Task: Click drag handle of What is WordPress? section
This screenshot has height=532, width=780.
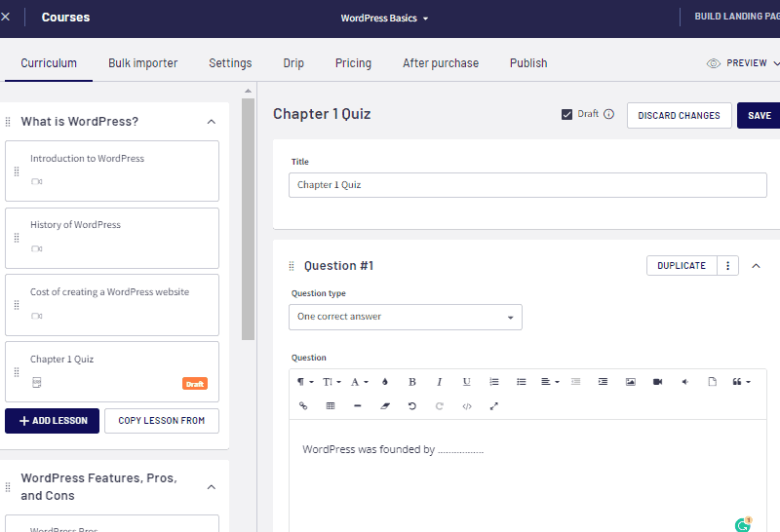Action: pyautogui.click(x=8, y=122)
